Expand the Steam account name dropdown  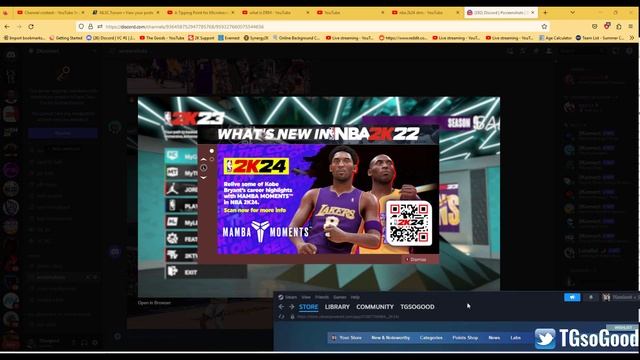624,297
